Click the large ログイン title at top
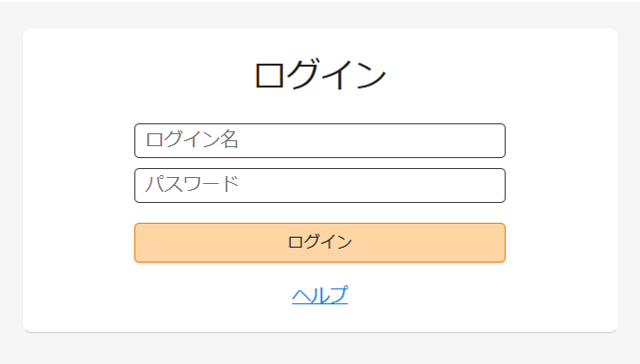 click(320, 76)
